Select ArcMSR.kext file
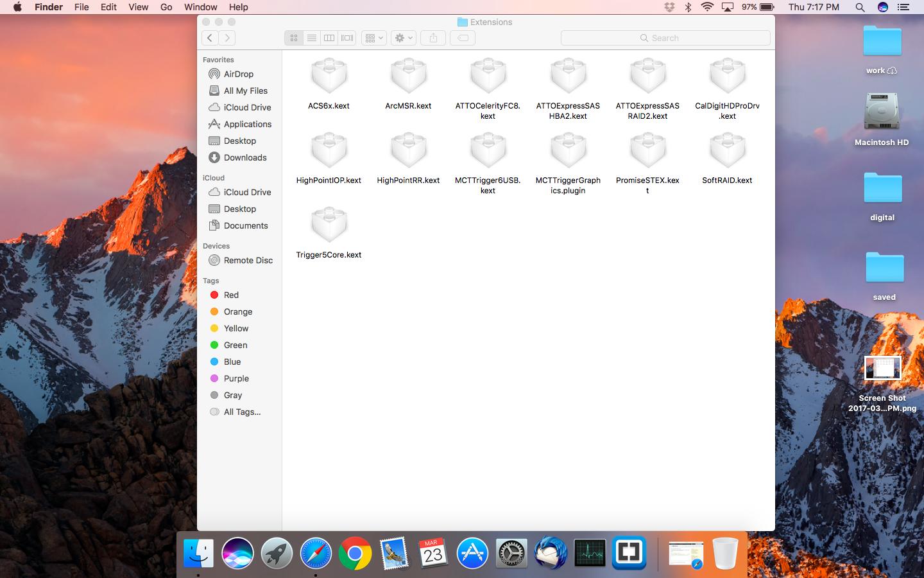 click(408, 84)
